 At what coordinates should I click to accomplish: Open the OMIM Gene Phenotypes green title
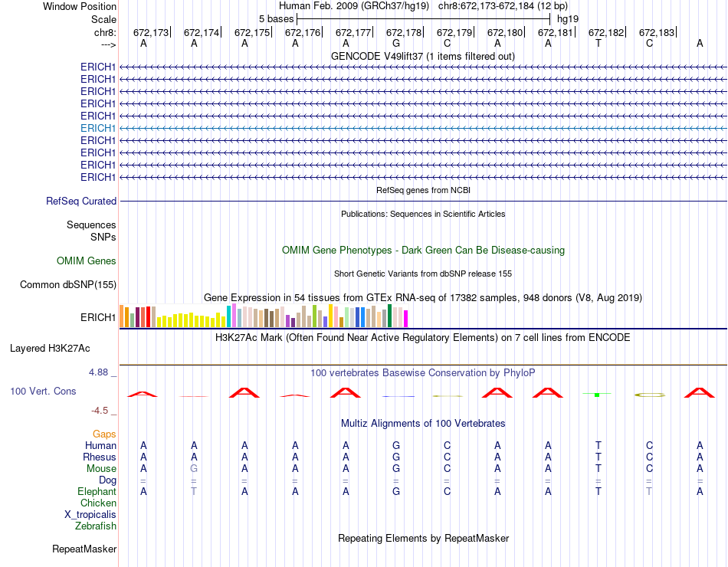point(423,251)
